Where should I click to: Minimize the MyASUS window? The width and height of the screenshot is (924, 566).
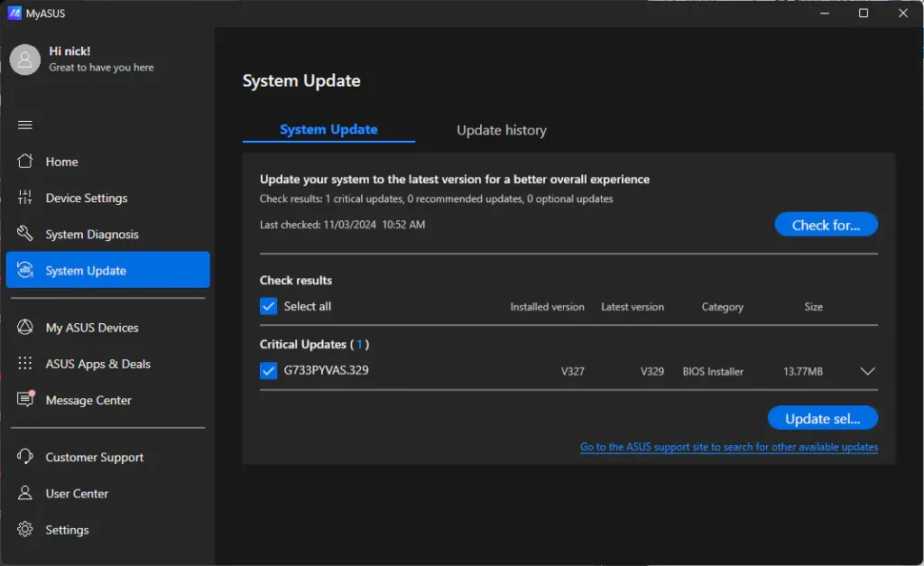click(x=825, y=13)
